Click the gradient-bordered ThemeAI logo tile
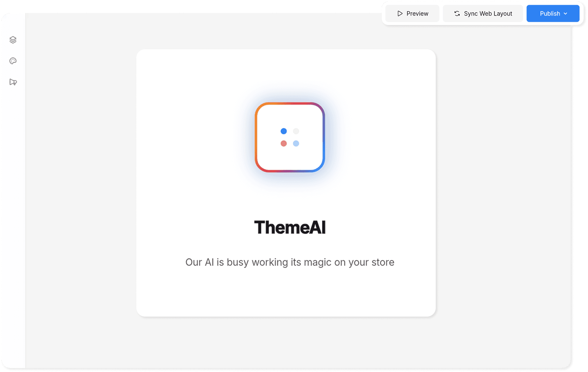This screenshot has width=588, height=372. click(290, 137)
